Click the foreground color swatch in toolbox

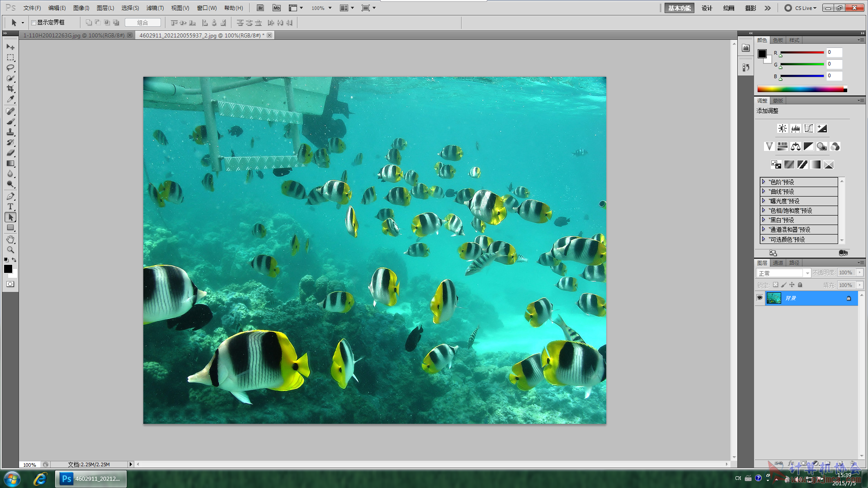[8, 269]
